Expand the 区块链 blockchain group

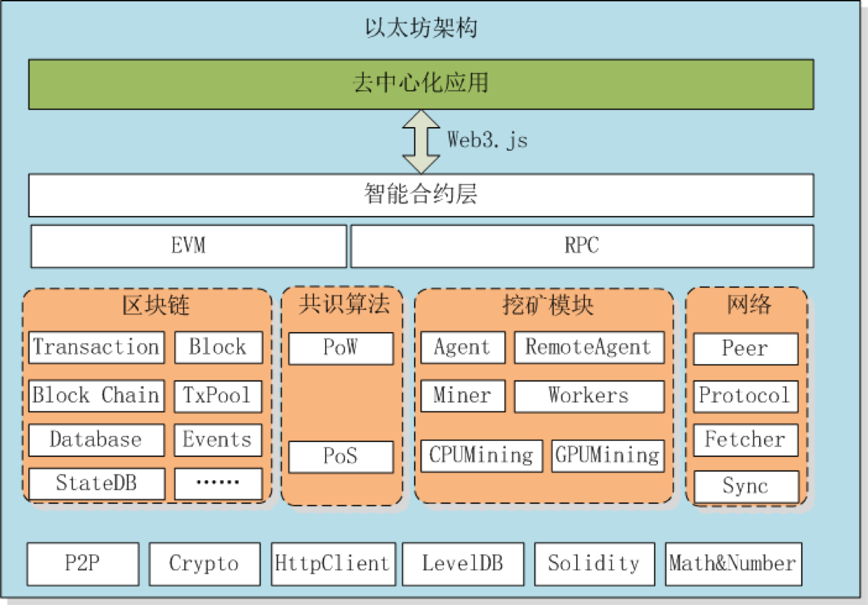pyautogui.click(x=144, y=306)
